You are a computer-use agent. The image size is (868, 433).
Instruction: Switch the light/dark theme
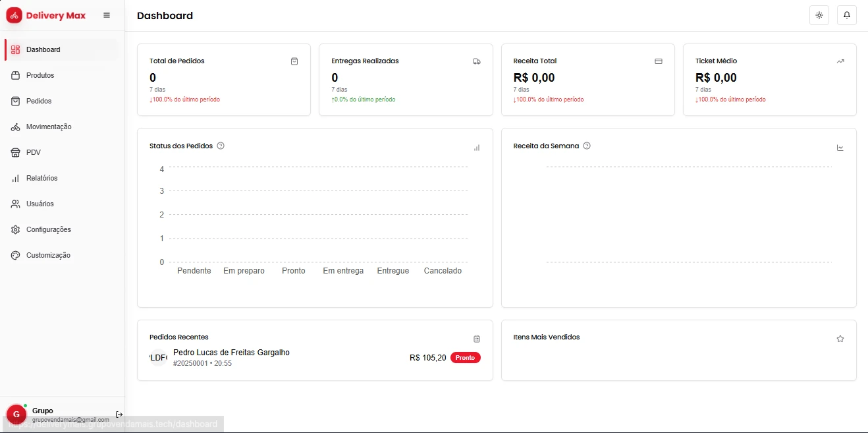(x=819, y=15)
